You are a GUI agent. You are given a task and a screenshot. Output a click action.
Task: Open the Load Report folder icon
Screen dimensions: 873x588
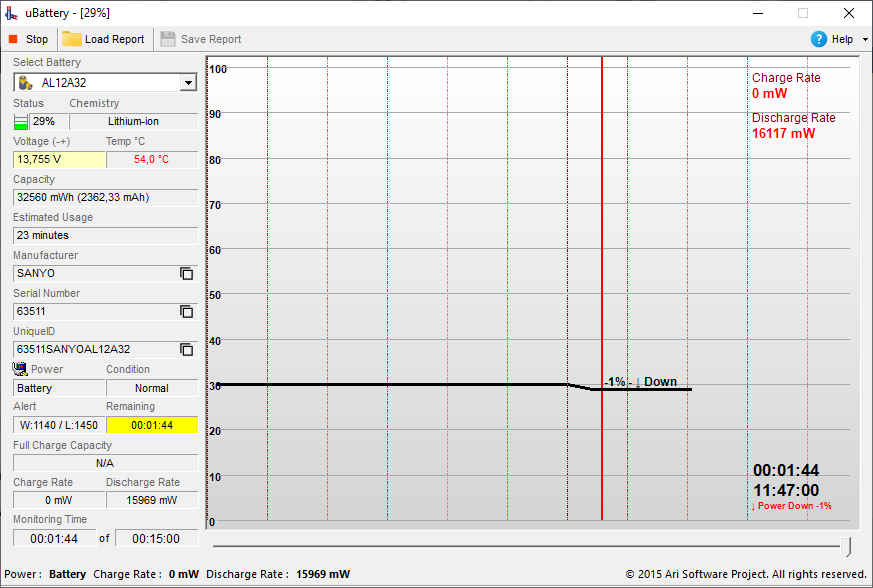coord(71,39)
